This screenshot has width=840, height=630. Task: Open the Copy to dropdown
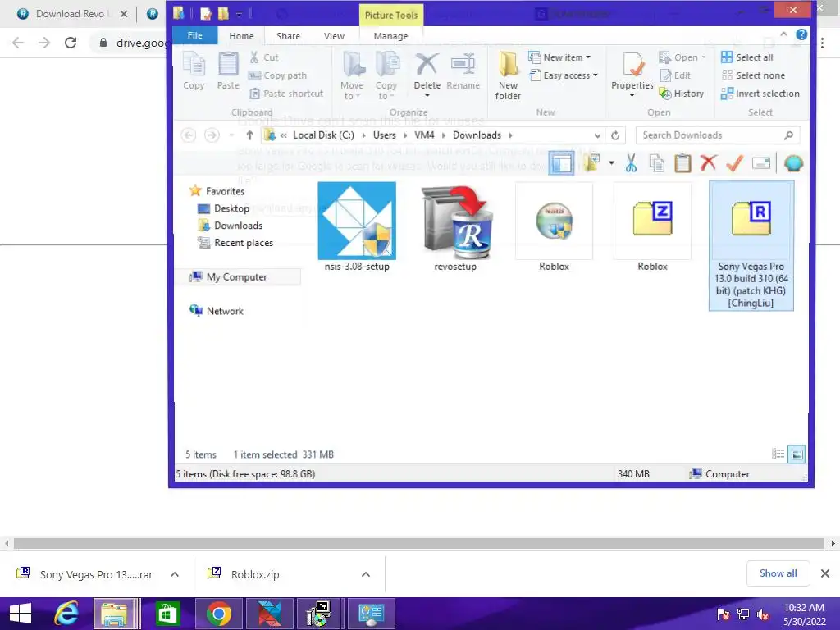(386, 75)
